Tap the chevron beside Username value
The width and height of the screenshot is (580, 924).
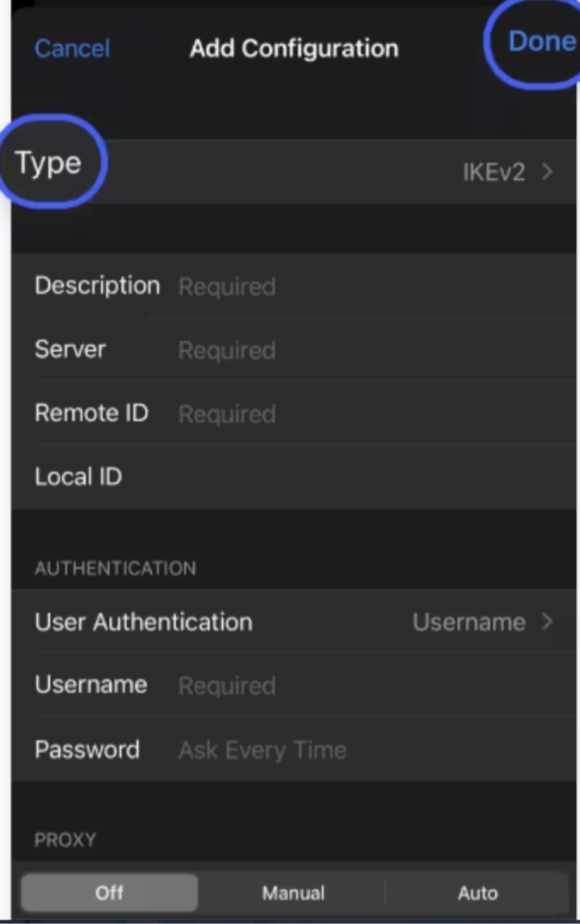pos(548,622)
